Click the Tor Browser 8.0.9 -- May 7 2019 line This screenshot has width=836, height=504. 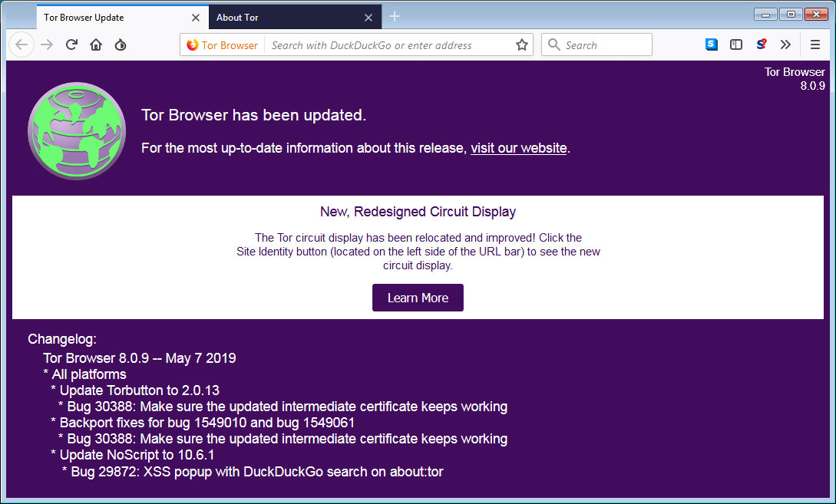click(140, 358)
